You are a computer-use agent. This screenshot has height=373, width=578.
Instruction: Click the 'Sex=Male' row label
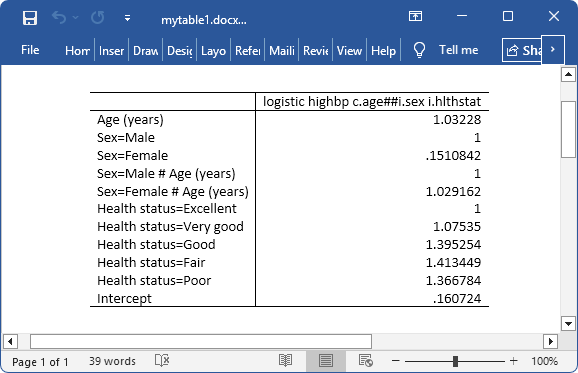coord(126,137)
